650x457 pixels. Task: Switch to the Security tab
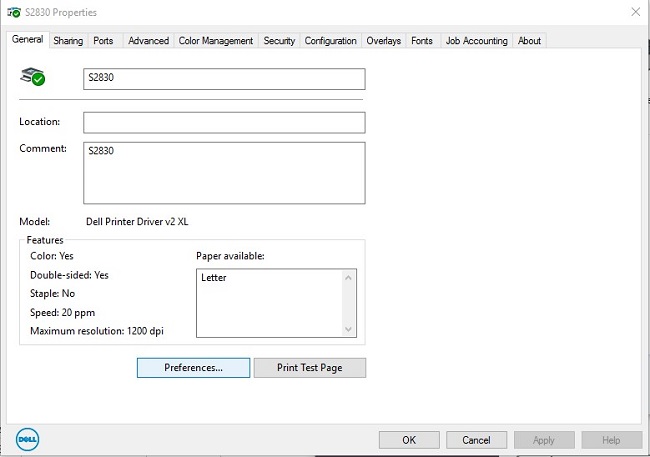(279, 41)
